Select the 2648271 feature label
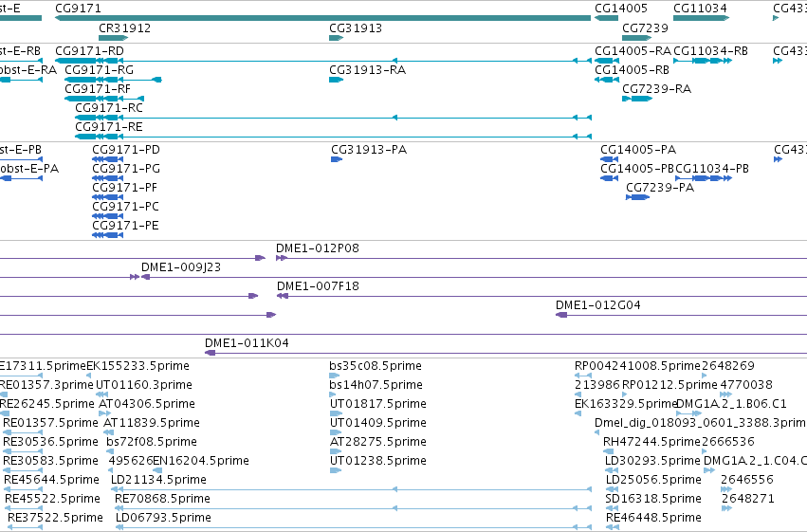Viewport: 807px width, 532px height. (x=748, y=499)
